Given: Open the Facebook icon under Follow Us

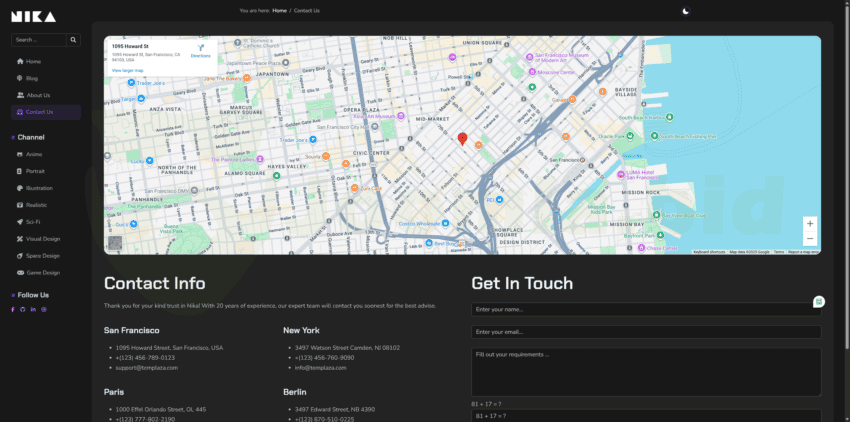Looking at the screenshot, I should 13,309.
